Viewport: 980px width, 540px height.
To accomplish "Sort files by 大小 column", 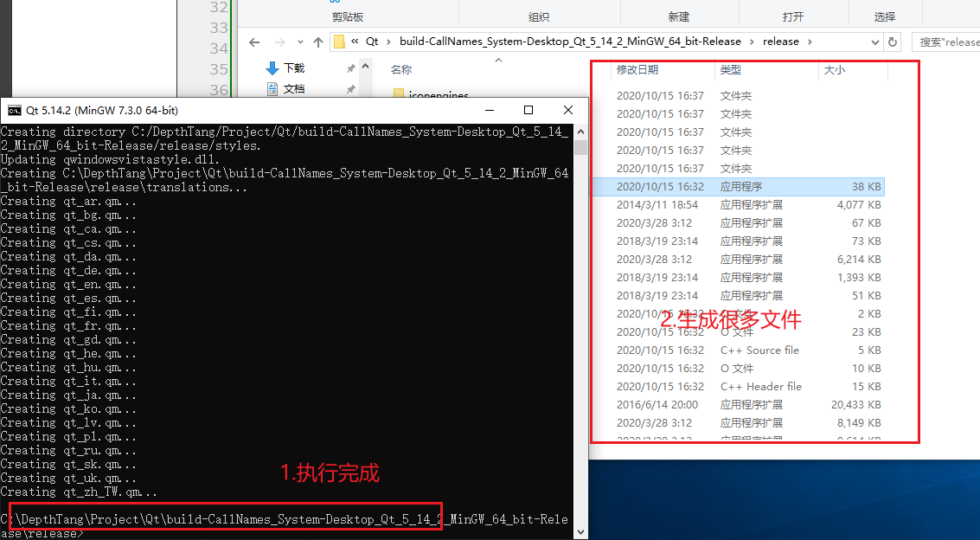I will click(x=835, y=70).
